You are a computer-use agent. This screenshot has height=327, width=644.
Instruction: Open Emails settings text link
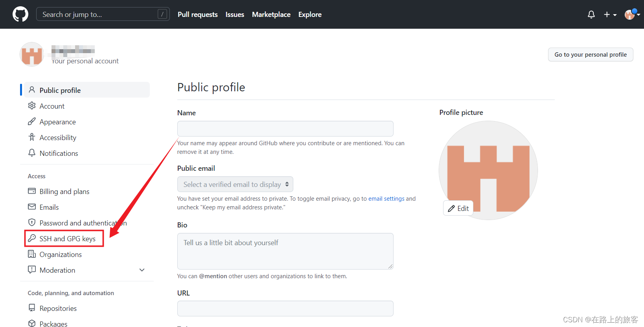49,207
